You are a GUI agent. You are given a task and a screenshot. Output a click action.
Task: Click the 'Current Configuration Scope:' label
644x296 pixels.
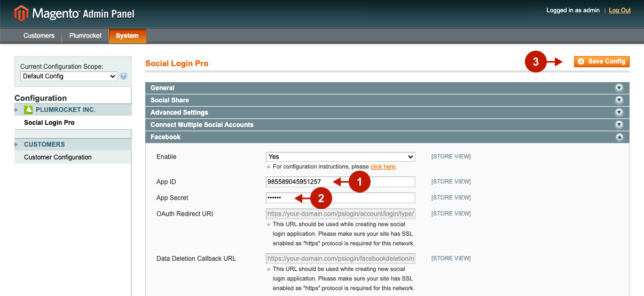(61, 67)
